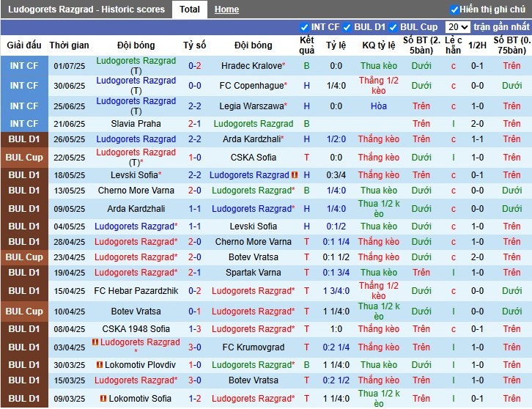532x409 pixels.
Task: Click the 0-0 score against FC Copenhague
Action: [x=194, y=86]
